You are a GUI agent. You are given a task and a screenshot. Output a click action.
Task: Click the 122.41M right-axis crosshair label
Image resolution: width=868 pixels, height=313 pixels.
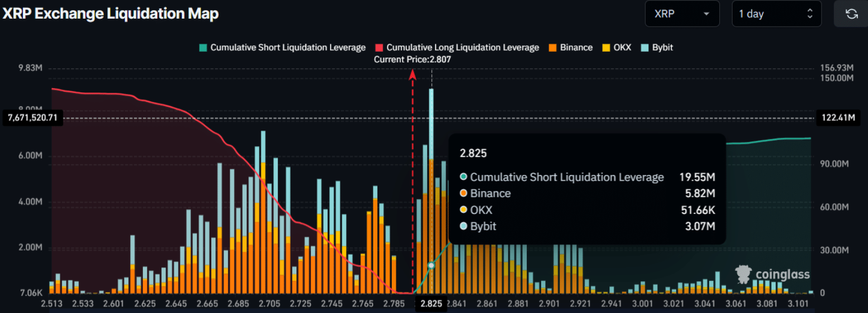pos(838,117)
